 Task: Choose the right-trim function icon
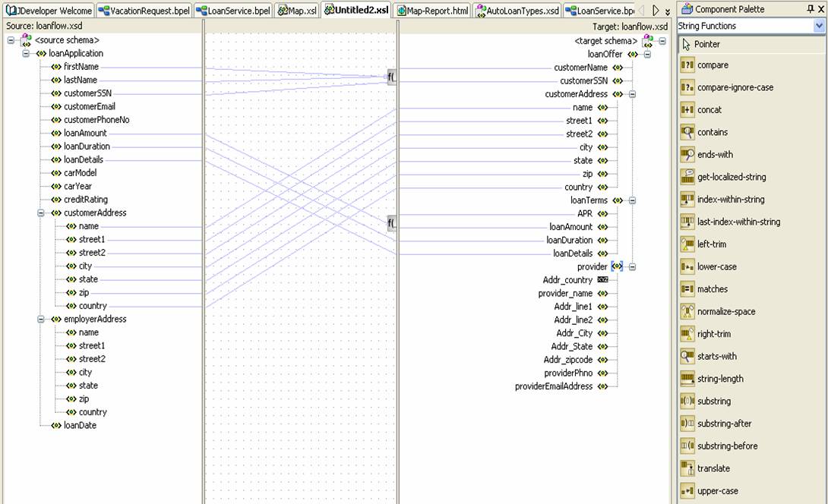687,334
